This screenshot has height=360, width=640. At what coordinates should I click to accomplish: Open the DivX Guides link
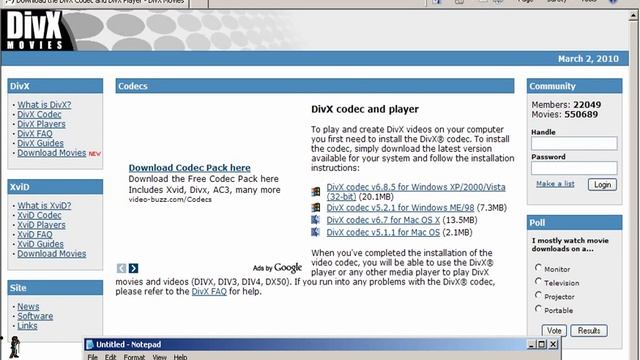coord(40,143)
